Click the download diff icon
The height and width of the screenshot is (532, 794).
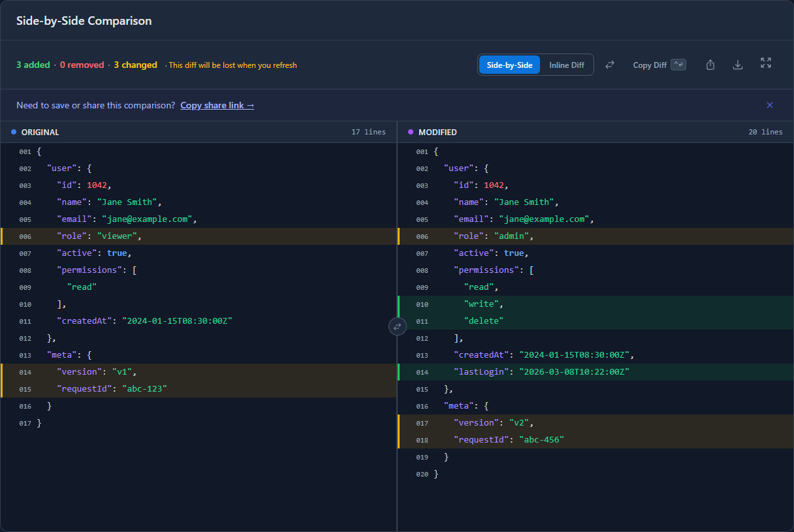(738, 65)
